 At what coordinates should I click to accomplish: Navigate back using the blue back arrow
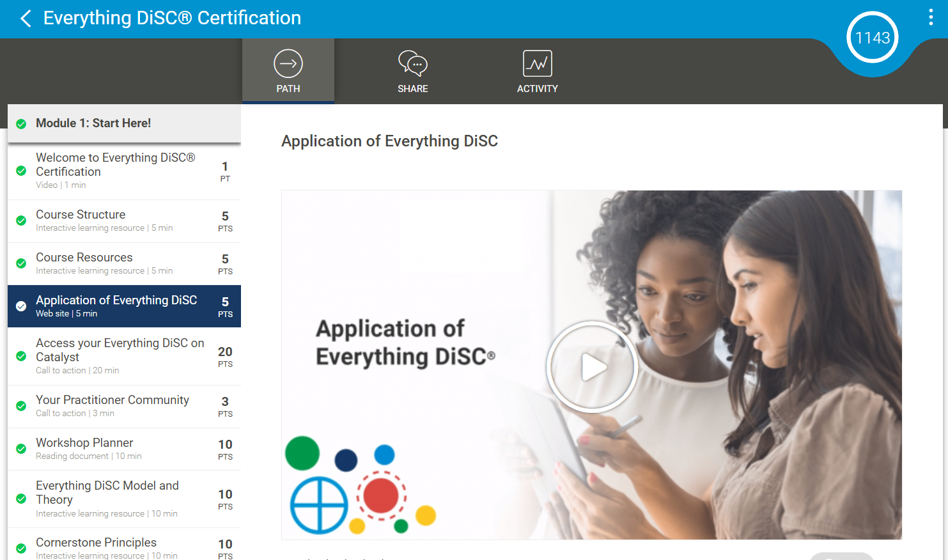(24, 18)
